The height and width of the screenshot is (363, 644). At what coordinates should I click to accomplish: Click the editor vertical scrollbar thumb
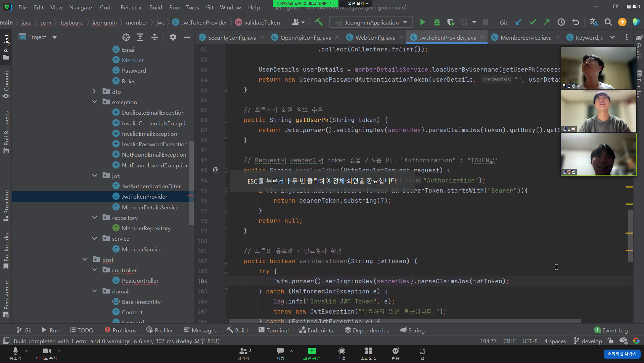[630, 236]
